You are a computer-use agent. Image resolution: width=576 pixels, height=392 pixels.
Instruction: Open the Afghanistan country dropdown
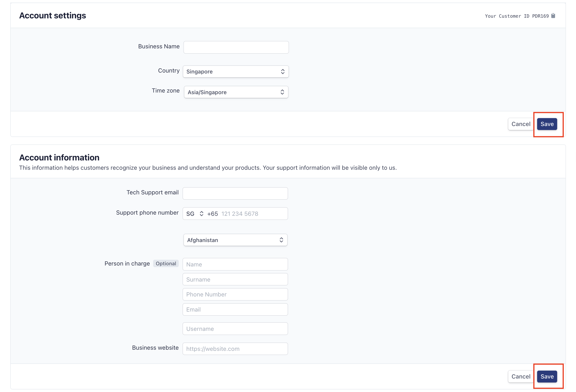pos(235,240)
